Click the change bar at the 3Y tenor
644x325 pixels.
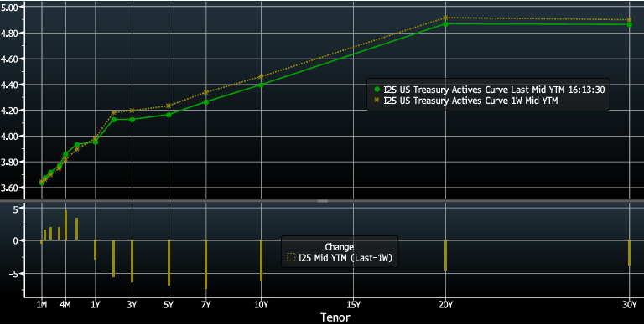[132, 261]
